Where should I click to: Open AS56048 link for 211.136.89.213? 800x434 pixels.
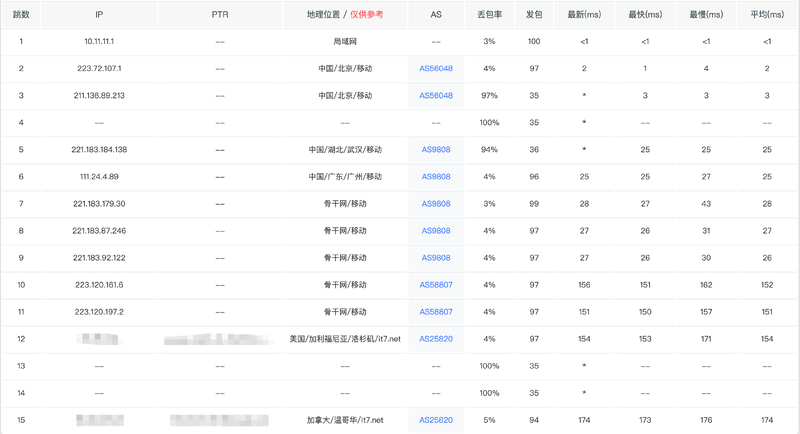(x=436, y=95)
